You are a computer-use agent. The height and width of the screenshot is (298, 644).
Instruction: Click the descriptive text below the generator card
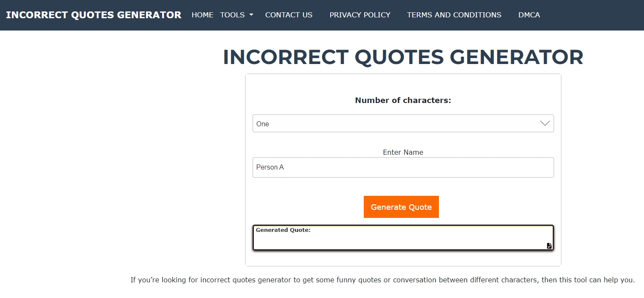click(x=382, y=280)
